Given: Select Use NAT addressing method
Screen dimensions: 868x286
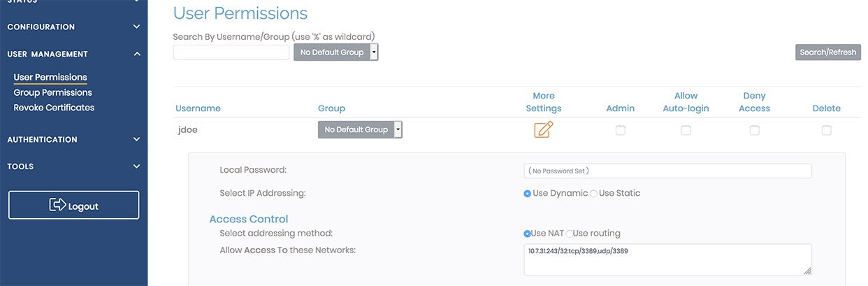Looking at the screenshot, I should pos(528,234).
